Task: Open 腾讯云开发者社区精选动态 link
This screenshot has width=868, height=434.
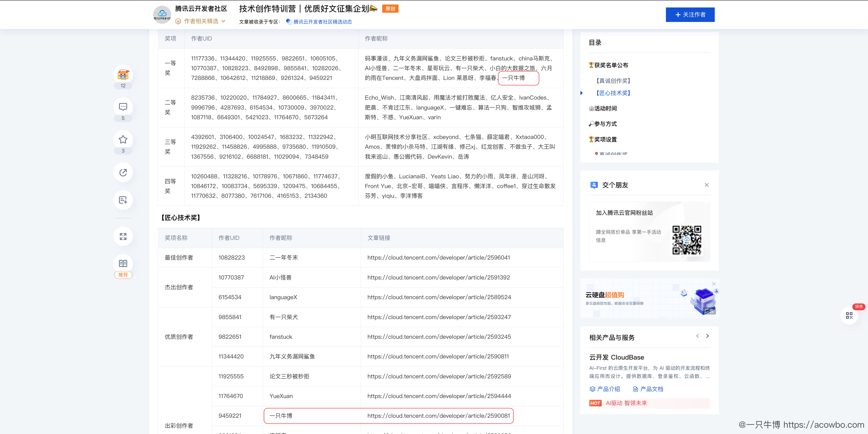Action: point(322,21)
